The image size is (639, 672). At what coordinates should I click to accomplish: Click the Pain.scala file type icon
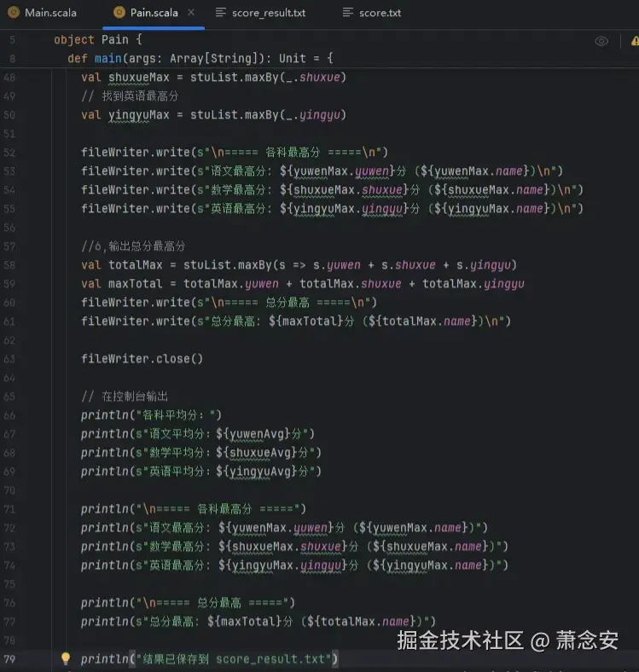click(x=119, y=13)
